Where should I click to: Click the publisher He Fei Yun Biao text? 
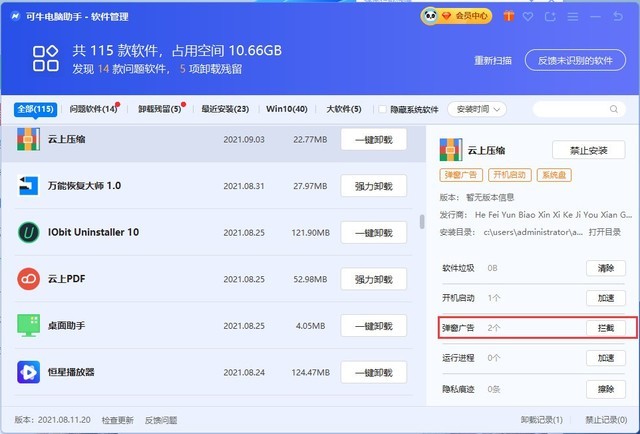click(x=553, y=215)
